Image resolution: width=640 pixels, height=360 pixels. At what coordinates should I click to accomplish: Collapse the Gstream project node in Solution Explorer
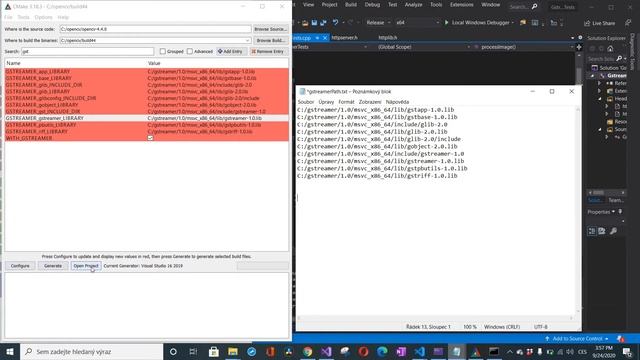(x=593, y=76)
